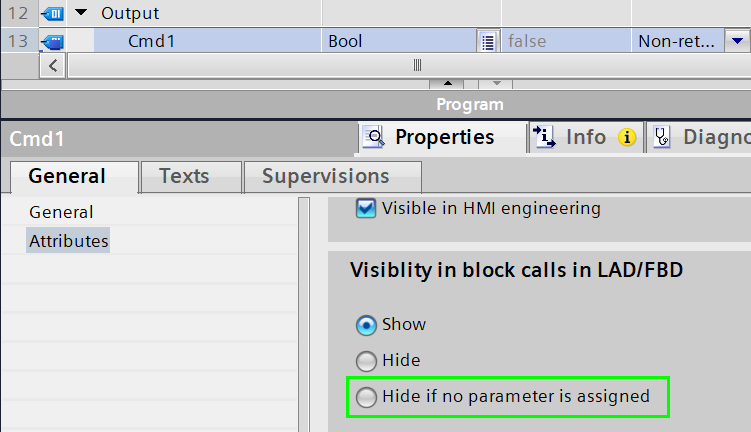The image size is (751, 432).
Task: Choose Hide if no parameter is assigned
Action: [367, 397]
